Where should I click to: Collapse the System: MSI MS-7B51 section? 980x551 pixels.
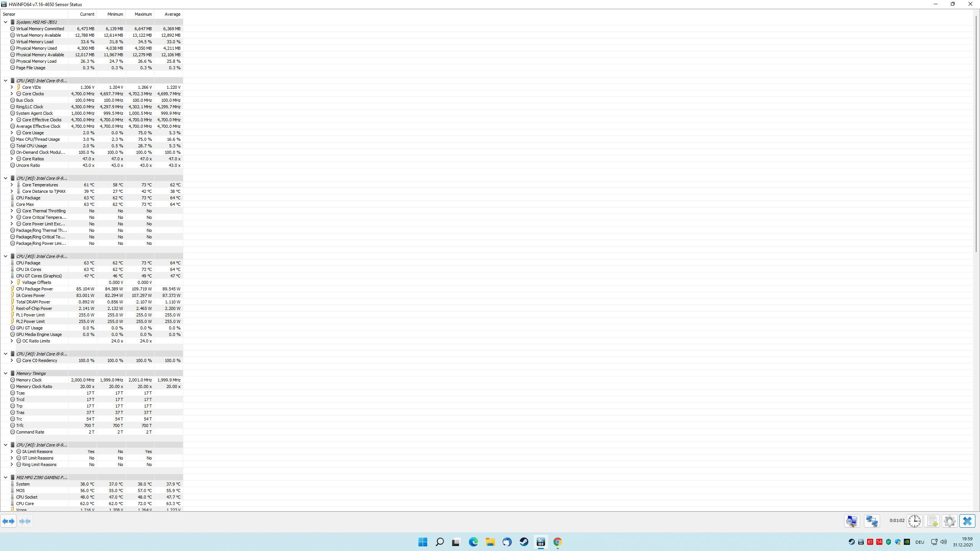tap(5, 22)
